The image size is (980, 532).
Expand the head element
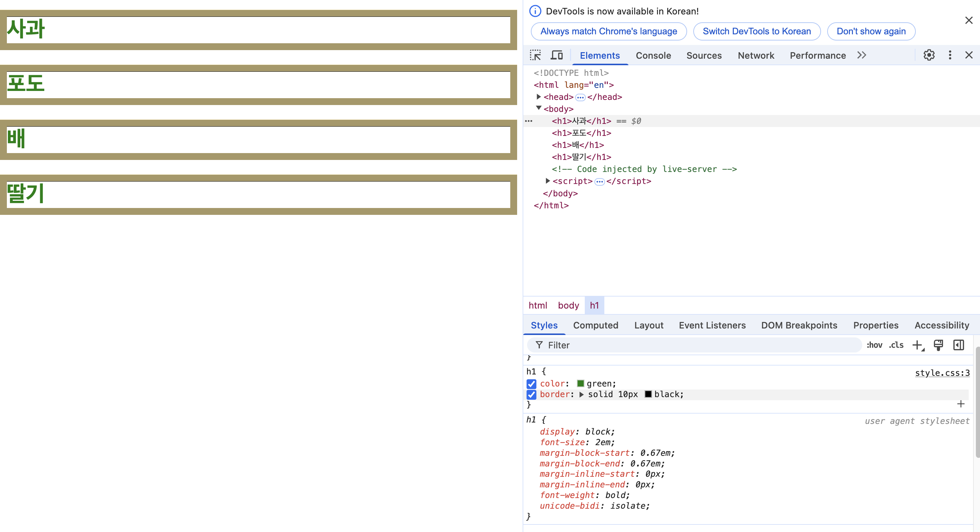pyautogui.click(x=539, y=97)
